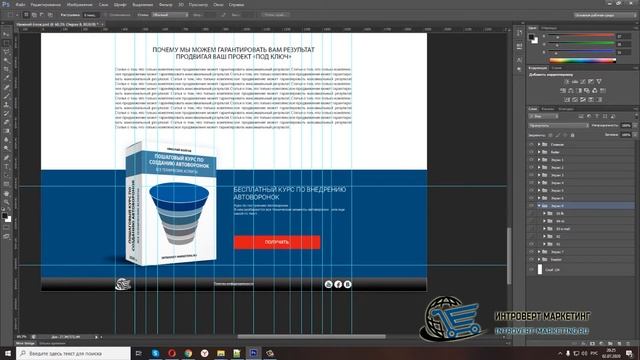Hide the Экран 6 layer group
Viewport: 640px width, 360px height.
point(531,198)
